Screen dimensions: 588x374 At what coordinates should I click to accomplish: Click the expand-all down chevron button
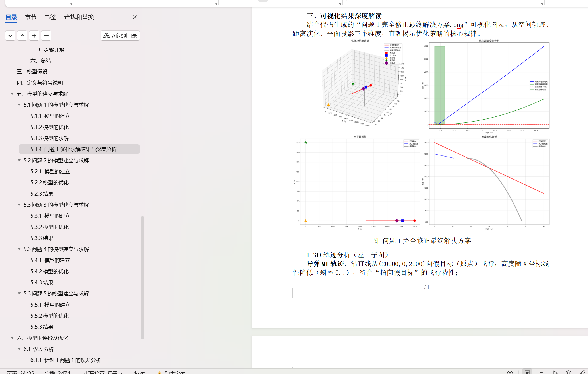(x=10, y=36)
